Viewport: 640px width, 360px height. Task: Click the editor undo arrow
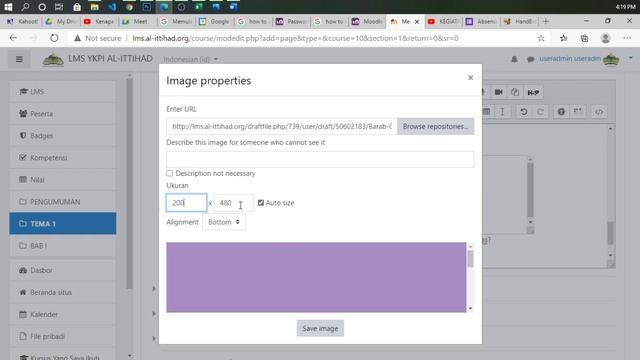[x=524, y=111]
